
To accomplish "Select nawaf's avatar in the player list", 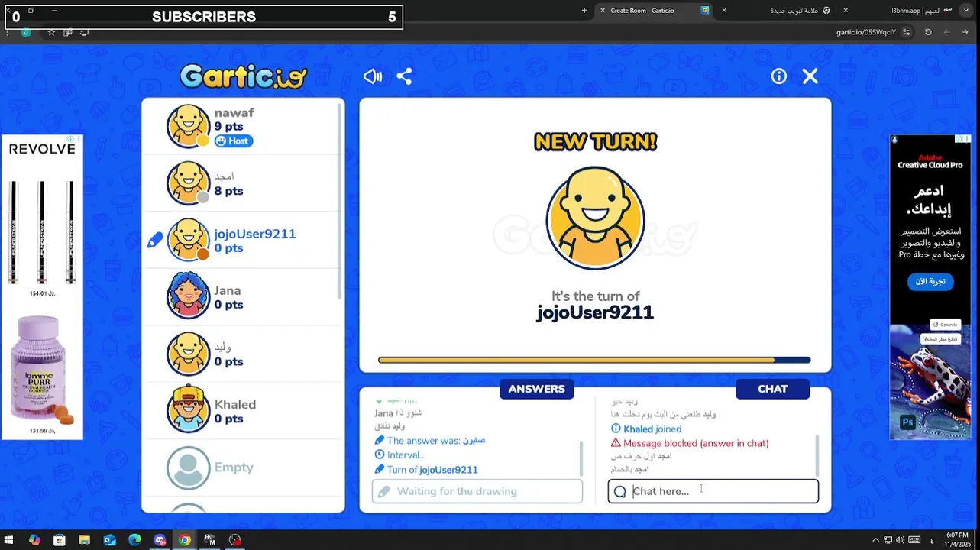I will point(188,126).
